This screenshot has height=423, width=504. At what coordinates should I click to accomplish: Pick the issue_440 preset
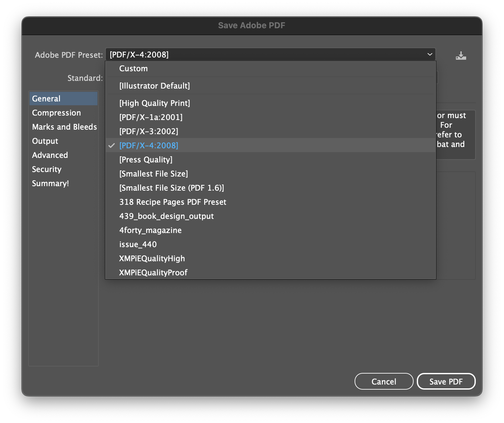pos(271,245)
